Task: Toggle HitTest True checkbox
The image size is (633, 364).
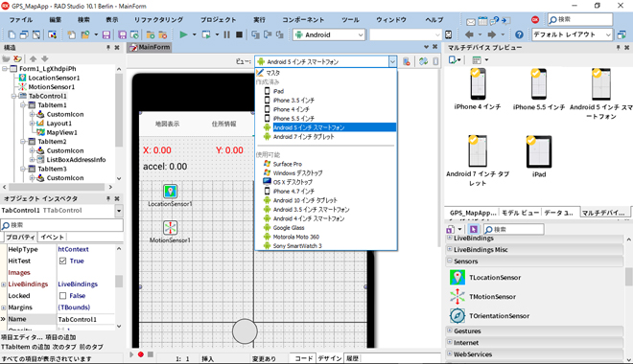Action: tap(62, 261)
